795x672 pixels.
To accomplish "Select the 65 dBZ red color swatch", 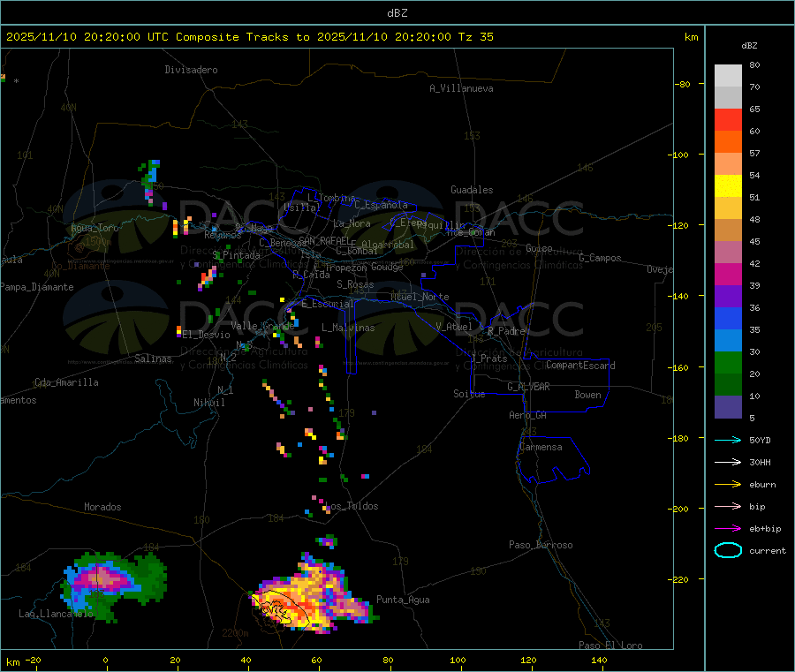I will coord(728,119).
